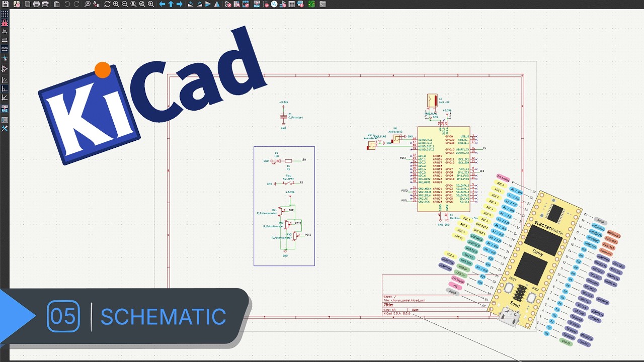Click the Zoom In magnifier
Viewport: 644px width, 362px height.
(x=116, y=4)
